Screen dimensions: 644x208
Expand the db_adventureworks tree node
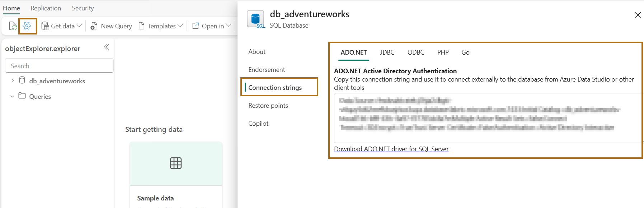pos(13,81)
